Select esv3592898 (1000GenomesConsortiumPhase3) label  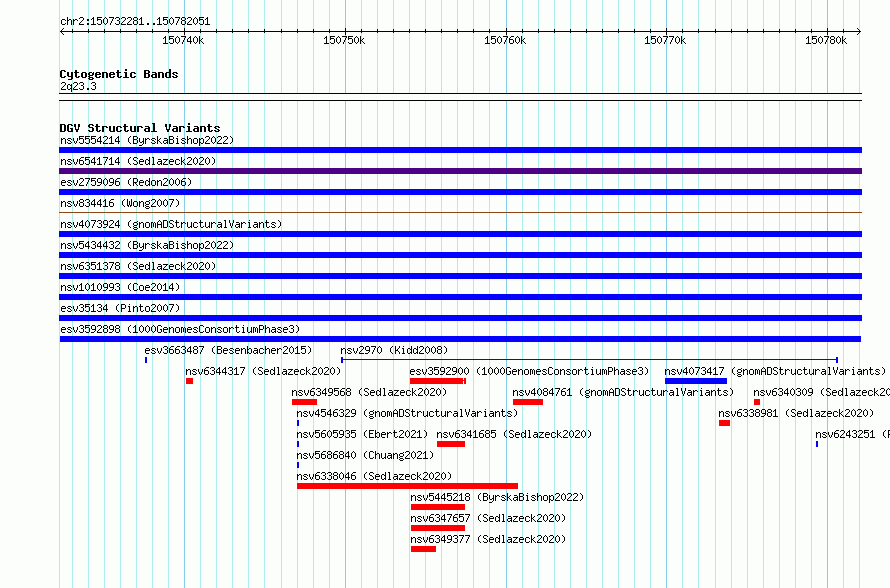pyautogui.click(x=180, y=329)
